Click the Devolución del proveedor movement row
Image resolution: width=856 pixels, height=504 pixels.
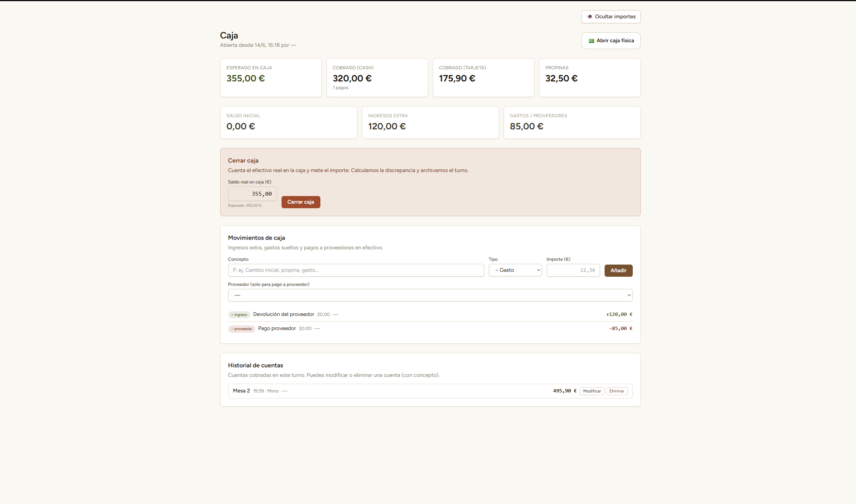[430, 314]
